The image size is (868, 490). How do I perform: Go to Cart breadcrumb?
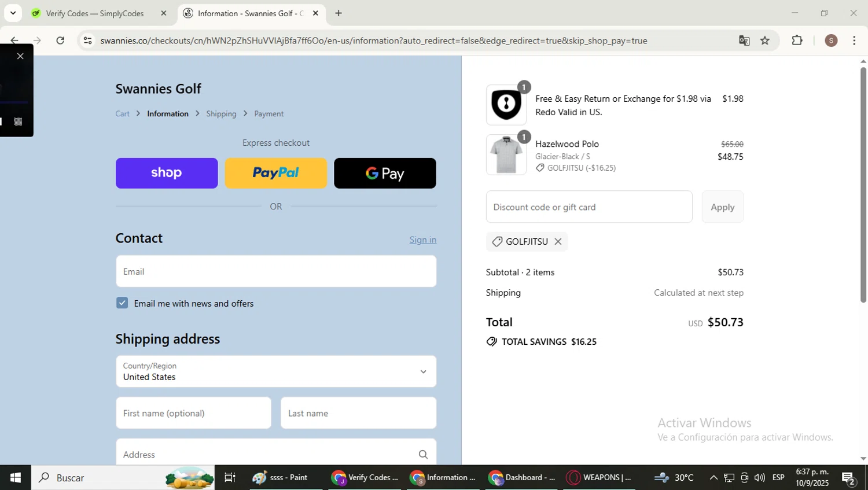click(x=123, y=114)
